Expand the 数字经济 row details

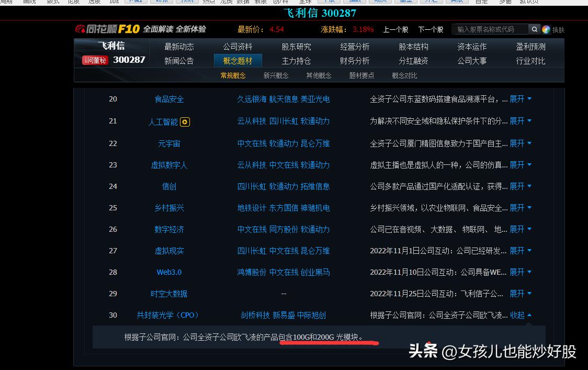521,229
